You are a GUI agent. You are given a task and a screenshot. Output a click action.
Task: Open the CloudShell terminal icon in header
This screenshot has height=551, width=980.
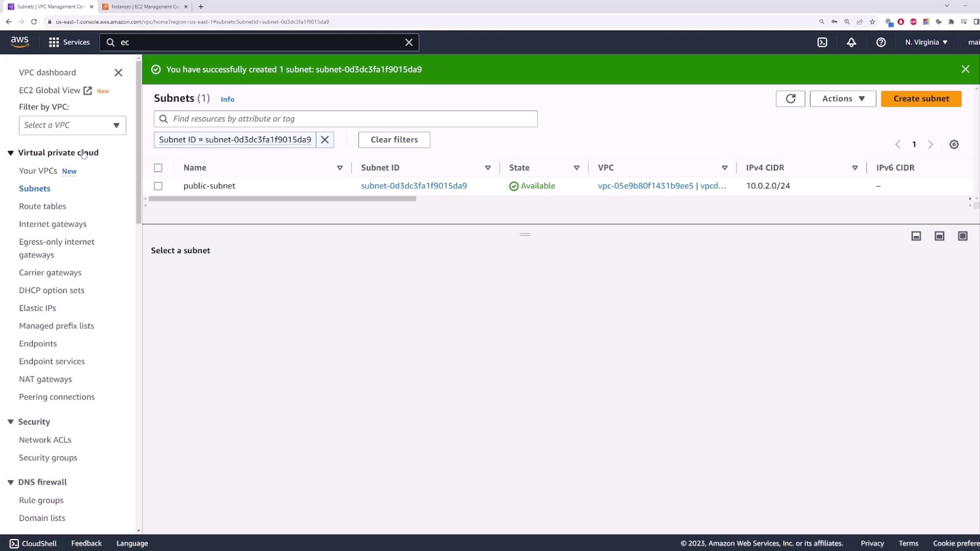[822, 42]
